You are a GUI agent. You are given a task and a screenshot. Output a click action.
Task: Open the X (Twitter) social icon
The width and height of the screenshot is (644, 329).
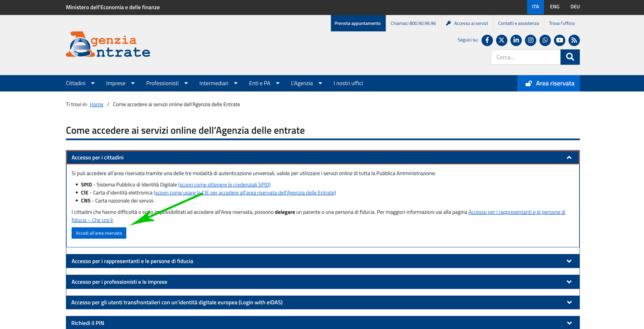click(502, 40)
